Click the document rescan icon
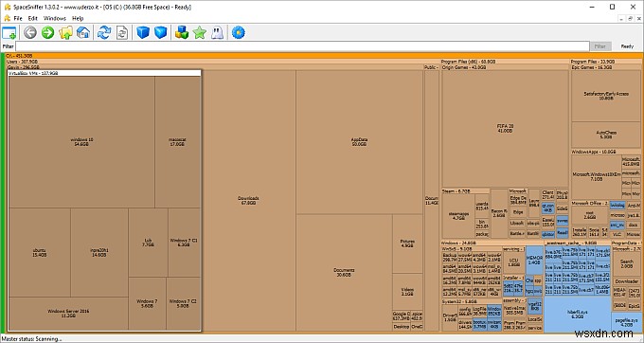The image size is (644, 343). pyautogui.click(x=122, y=32)
